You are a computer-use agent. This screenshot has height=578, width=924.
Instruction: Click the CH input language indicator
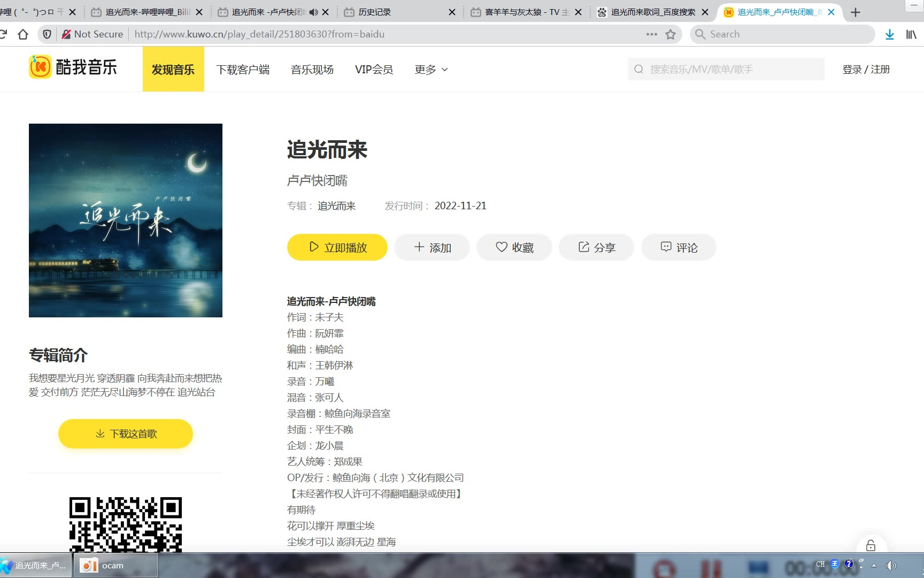[820, 565]
